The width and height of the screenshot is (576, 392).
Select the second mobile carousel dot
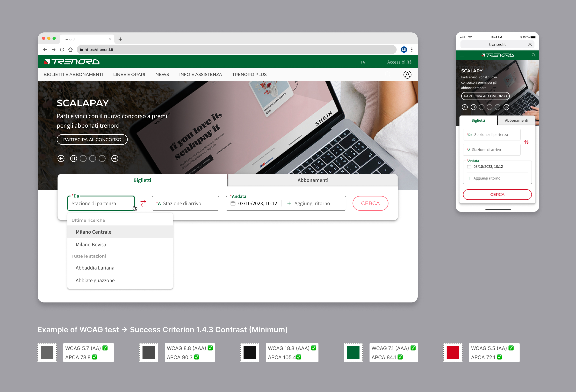(490, 107)
